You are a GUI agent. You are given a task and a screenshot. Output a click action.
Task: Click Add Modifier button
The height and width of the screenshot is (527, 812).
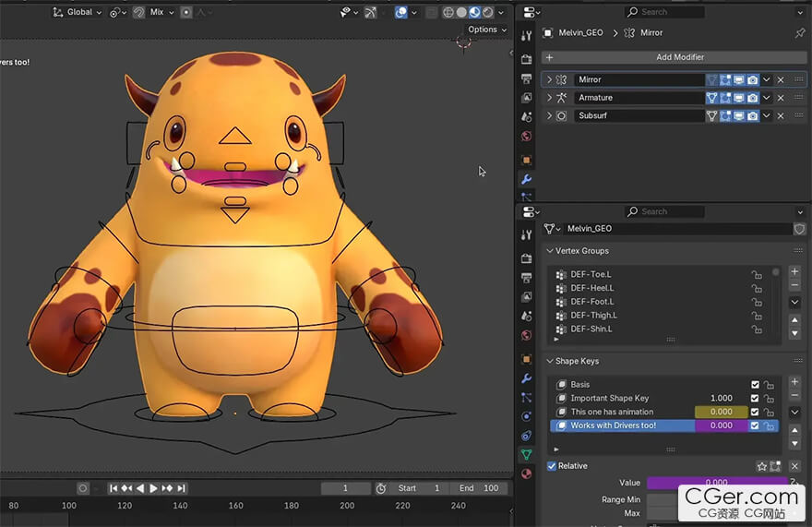[675, 57]
